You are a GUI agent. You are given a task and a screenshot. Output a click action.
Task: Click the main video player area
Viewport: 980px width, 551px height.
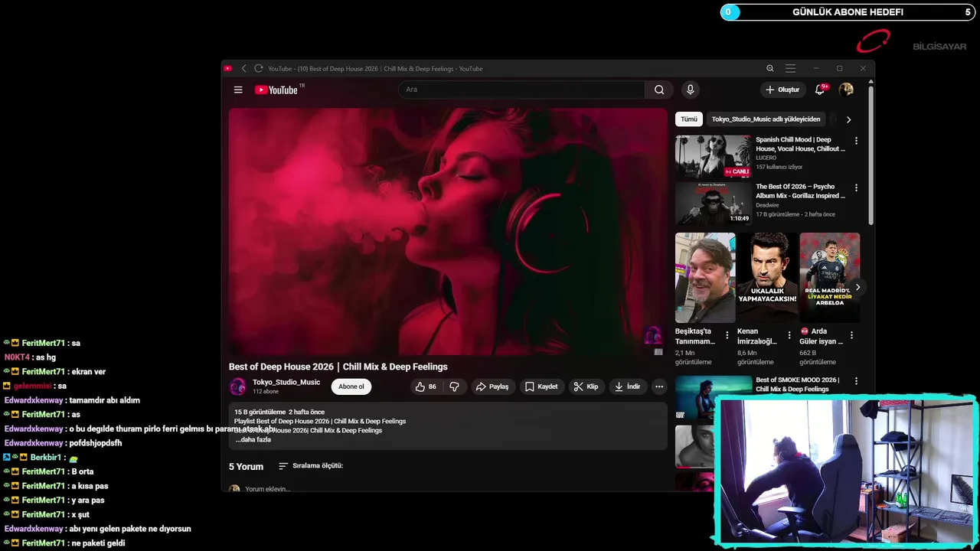click(448, 231)
